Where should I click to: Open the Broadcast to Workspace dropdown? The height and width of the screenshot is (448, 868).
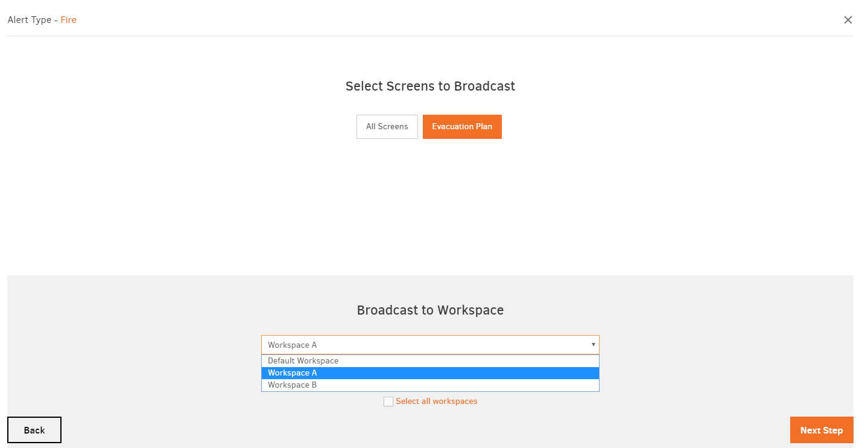pyautogui.click(x=429, y=345)
